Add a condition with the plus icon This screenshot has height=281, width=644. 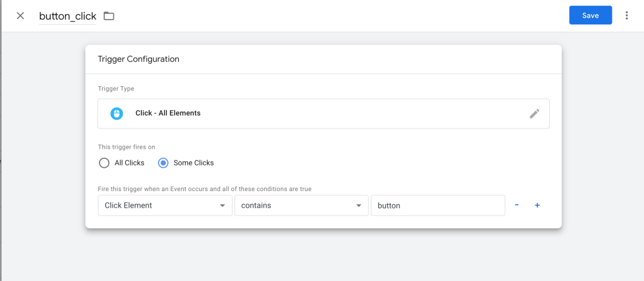coord(537,205)
